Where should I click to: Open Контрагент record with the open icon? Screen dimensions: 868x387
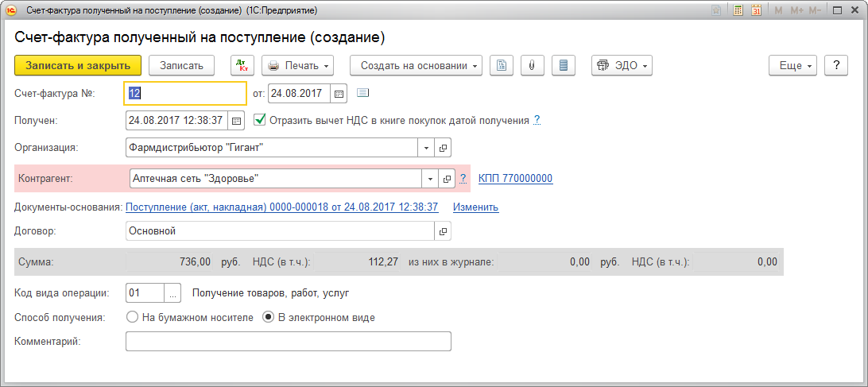click(x=447, y=178)
